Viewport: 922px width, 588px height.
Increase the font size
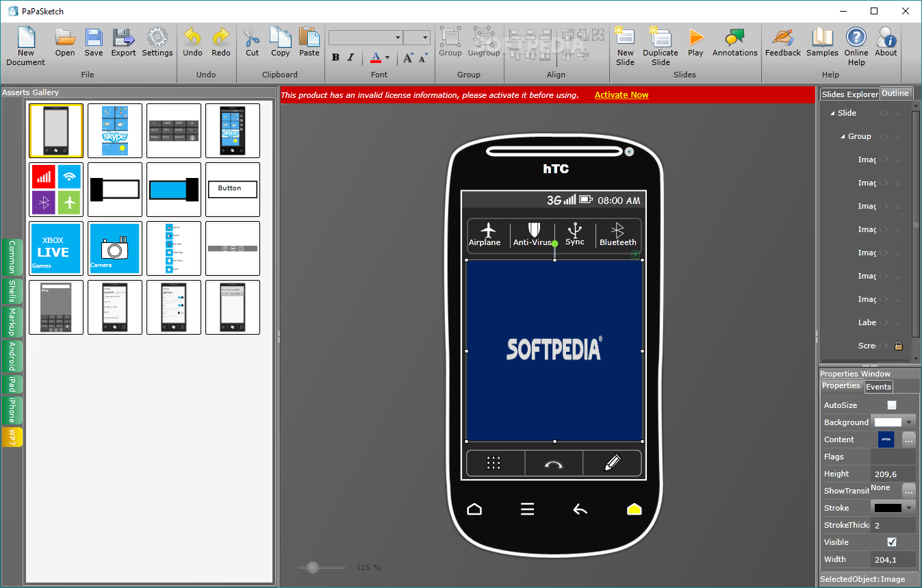(x=408, y=57)
